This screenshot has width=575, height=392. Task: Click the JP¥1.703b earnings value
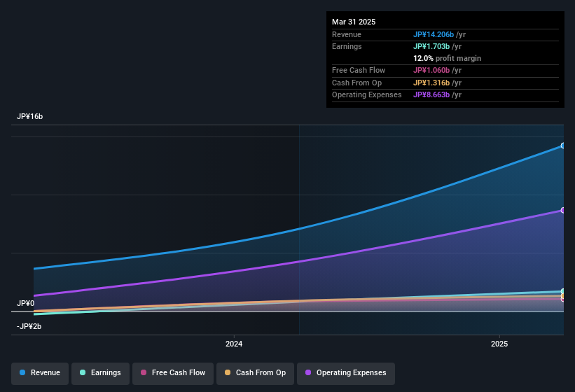click(x=431, y=46)
